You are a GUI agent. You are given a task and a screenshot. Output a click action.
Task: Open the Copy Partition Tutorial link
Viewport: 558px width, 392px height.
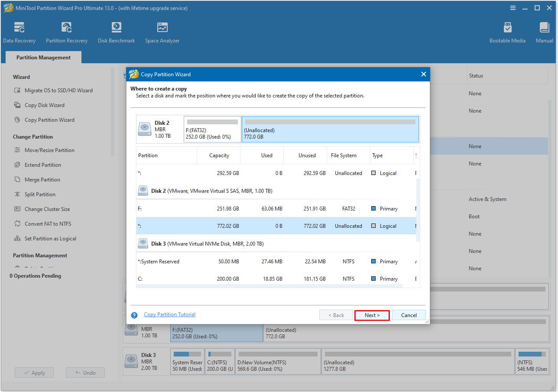tap(169, 314)
